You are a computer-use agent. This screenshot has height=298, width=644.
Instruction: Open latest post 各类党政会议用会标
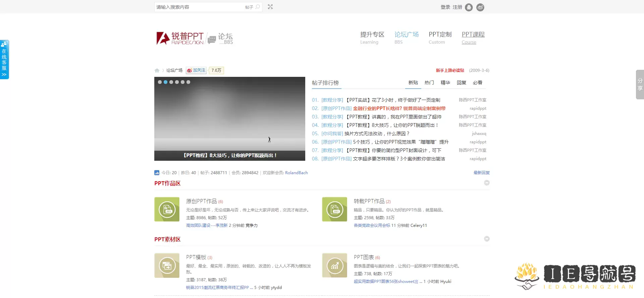(372, 226)
